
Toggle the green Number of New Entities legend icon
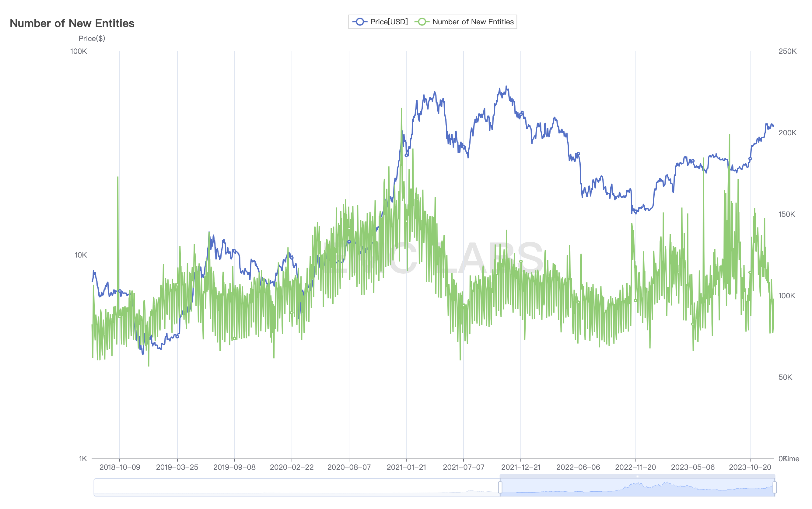click(x=422, y=22)
